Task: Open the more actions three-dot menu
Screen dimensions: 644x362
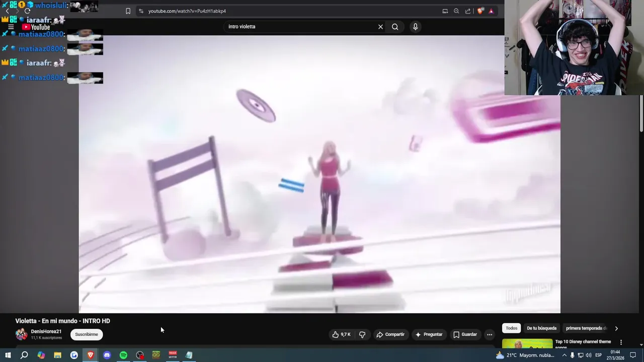Action: click(x=490, y=334)
